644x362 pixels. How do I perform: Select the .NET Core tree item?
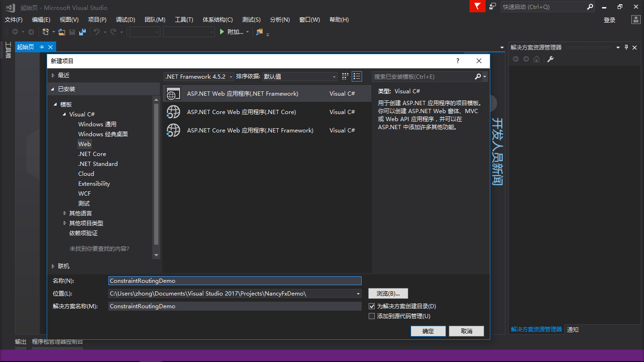(92, 154)
